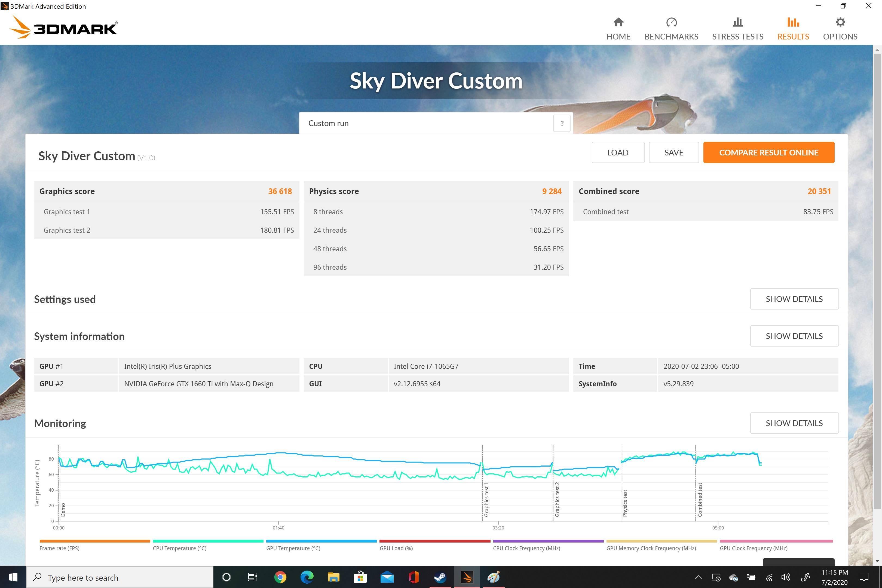Open Google Chrome from taskbar

[280, 577]
